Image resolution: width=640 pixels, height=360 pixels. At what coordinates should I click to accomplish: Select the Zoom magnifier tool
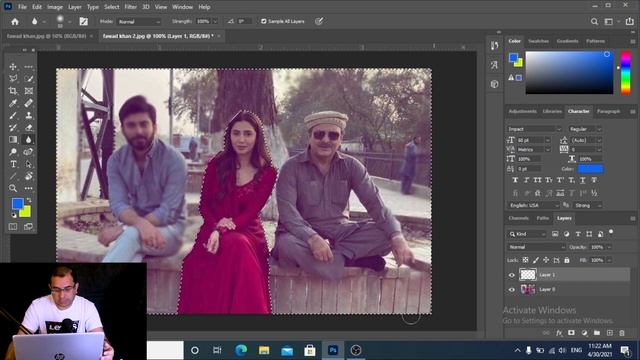point(13,188)
